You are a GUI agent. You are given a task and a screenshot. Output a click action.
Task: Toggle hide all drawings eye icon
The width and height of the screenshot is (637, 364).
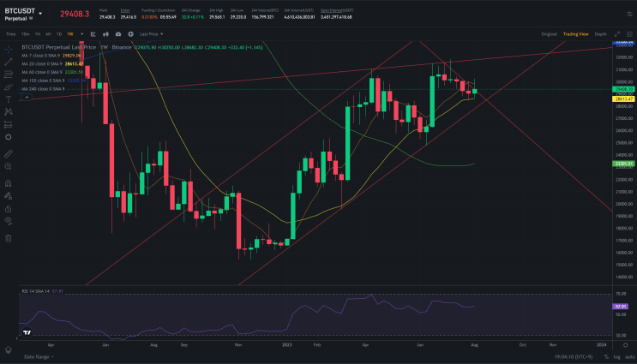coord(8,221)
